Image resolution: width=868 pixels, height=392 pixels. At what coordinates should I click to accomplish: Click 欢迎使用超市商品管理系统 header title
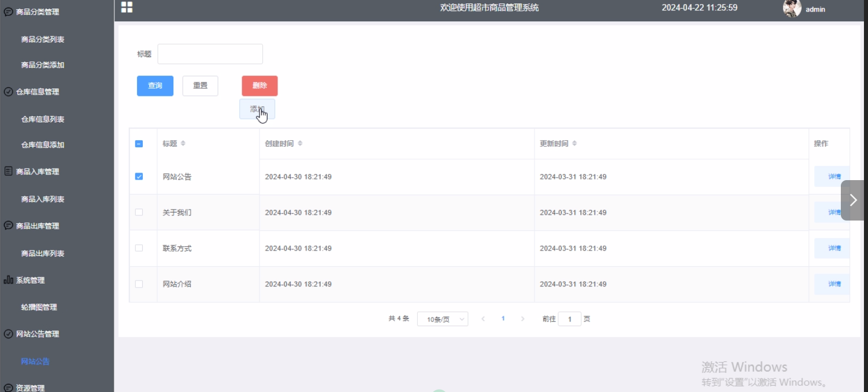coord(489,8)
